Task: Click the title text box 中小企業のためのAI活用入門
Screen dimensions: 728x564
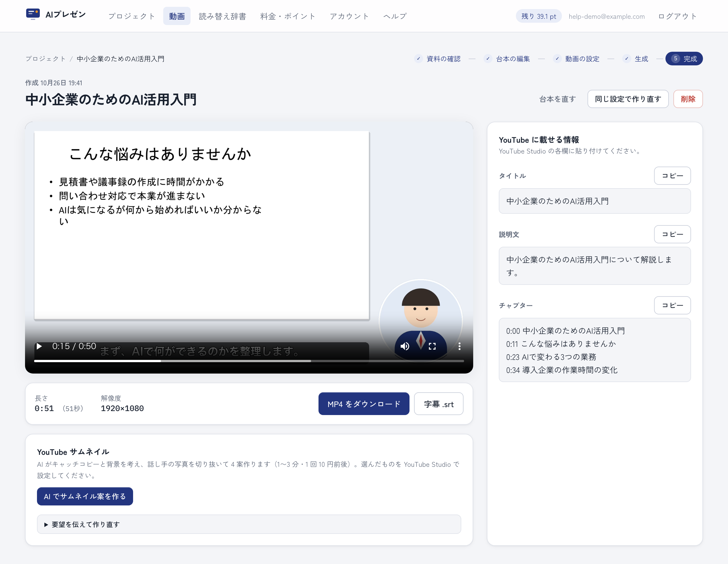Action: [594, 201]
